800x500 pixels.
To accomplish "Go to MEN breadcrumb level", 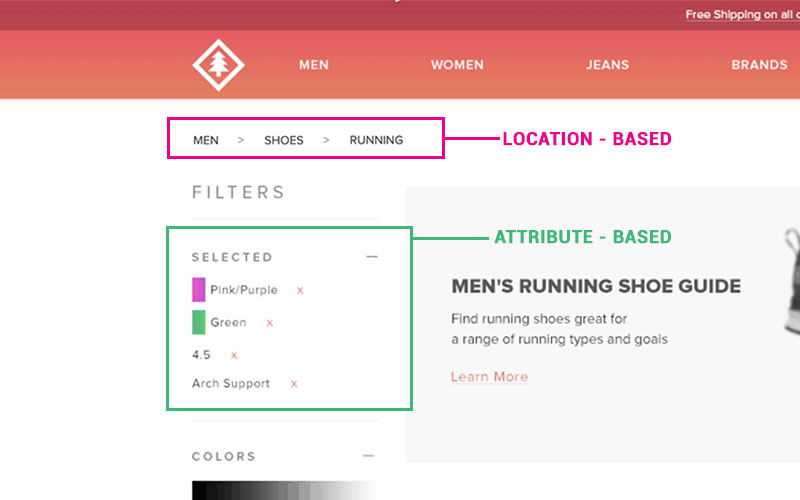I will click(x=206, y=140).
